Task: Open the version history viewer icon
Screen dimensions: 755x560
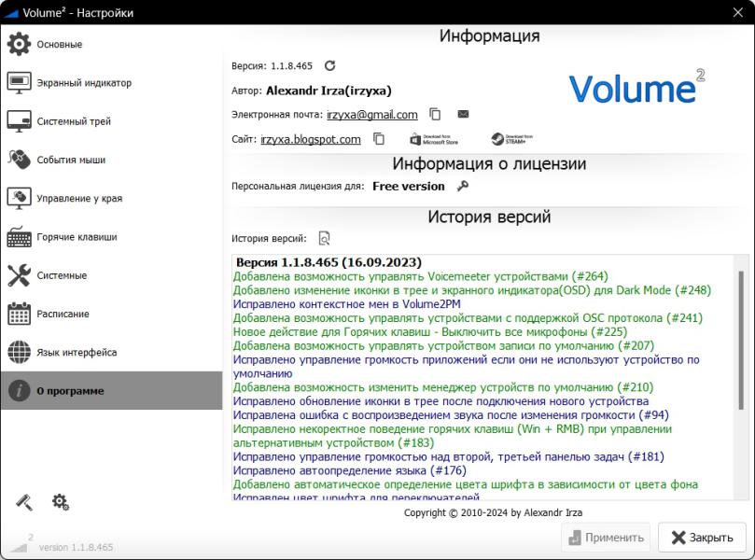Action: click(325, 238)
